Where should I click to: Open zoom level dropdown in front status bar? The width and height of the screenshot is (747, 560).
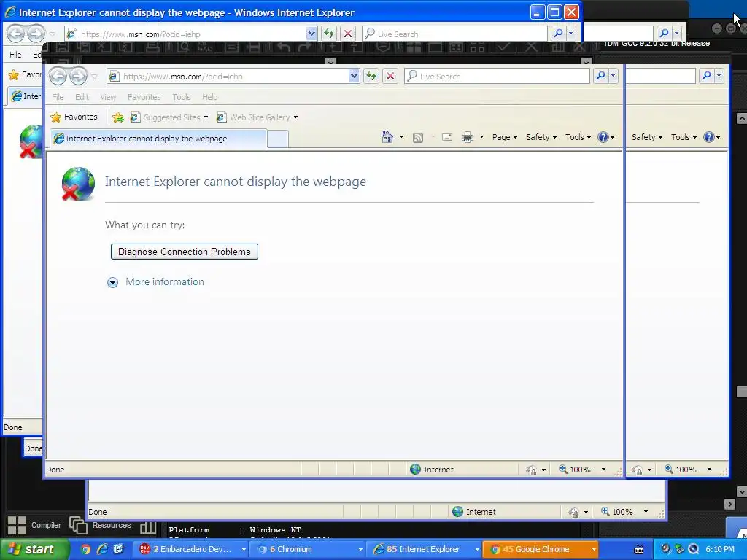pos(603,470)
